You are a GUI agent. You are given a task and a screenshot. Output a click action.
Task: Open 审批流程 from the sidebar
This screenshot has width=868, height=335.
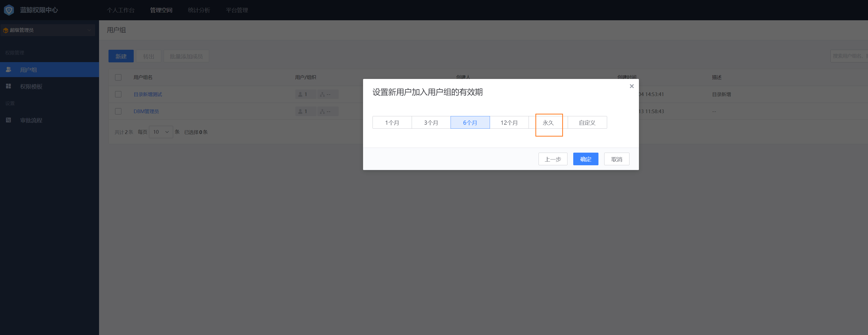click(x=31, y=120)
